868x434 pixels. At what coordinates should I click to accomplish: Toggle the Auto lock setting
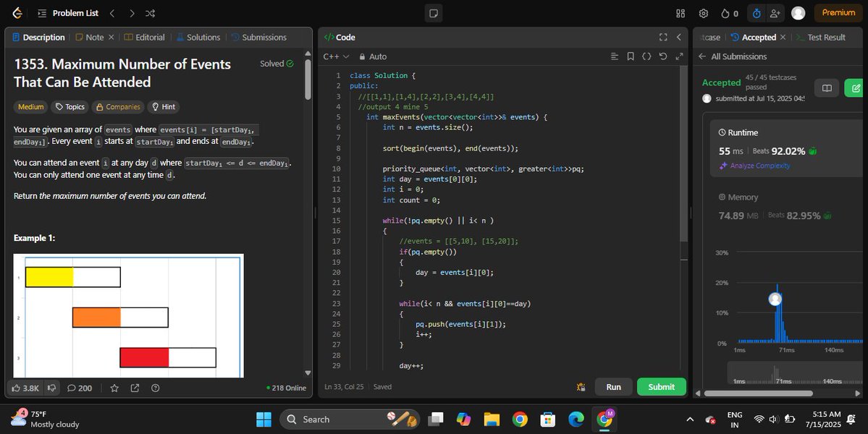[373, 56]
